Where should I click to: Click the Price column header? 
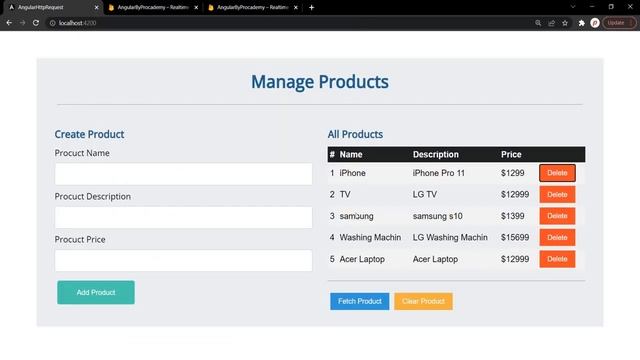[x=511, y=155]
